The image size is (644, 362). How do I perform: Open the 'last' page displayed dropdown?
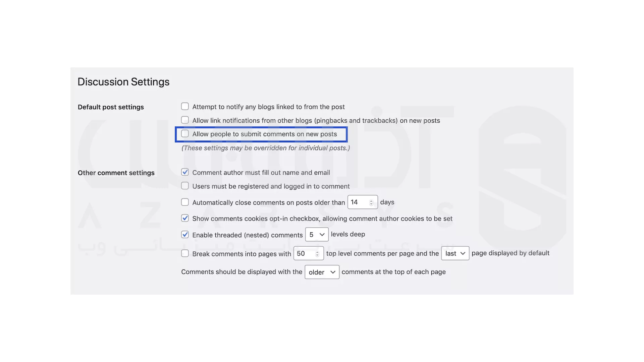455,253
